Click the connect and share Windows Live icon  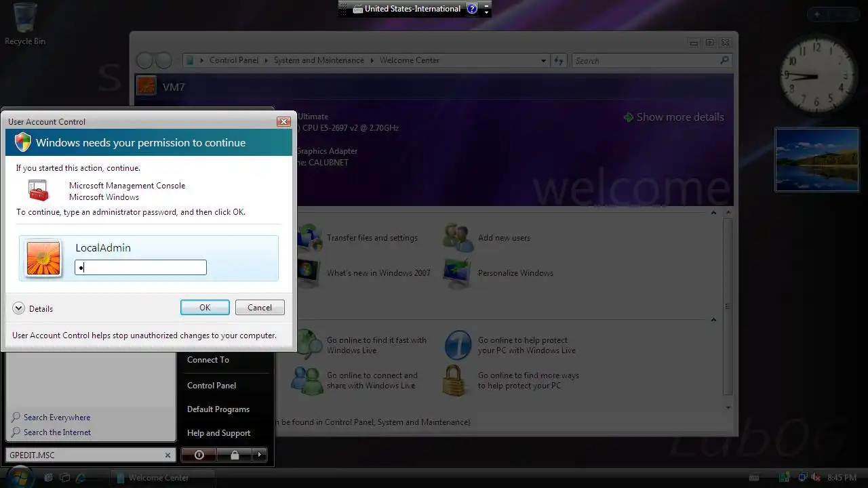307,380
